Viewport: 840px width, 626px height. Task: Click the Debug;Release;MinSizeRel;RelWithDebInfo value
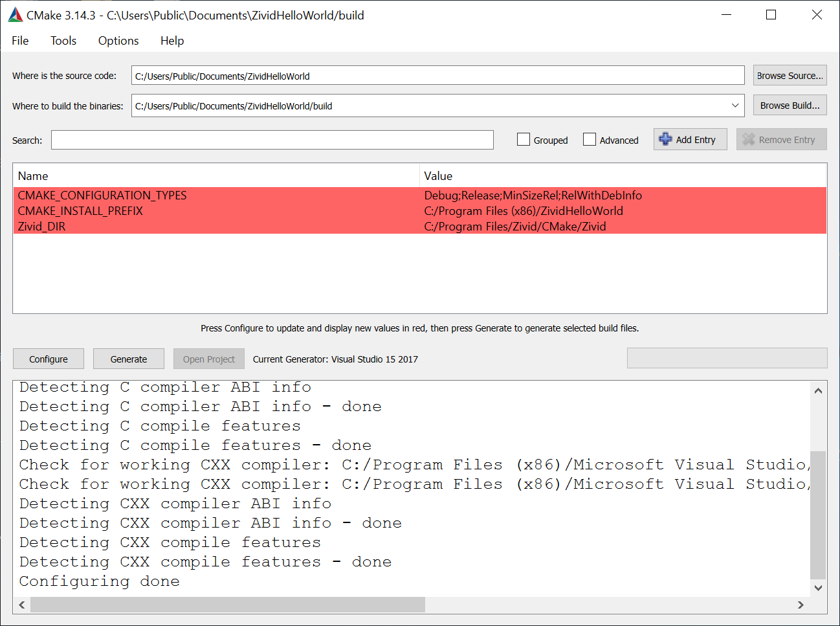click(533, 196)
